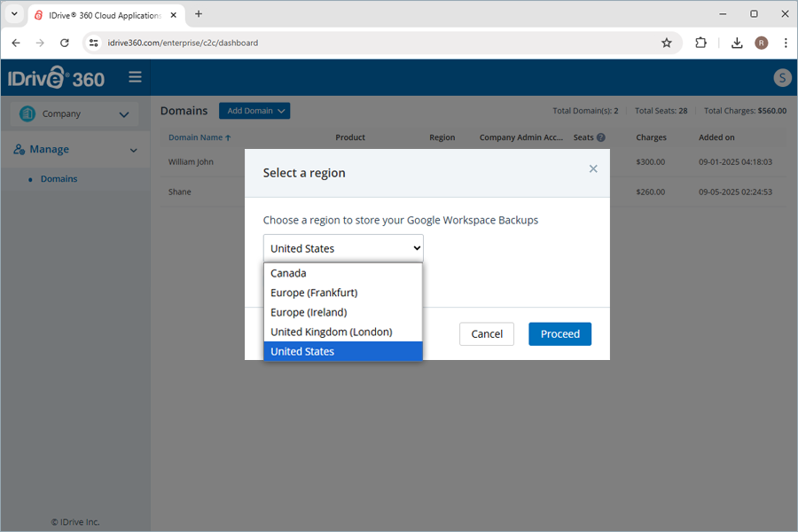Open the S account avatar
The height and width of the screenshot is (532, 798).
pyautogui.click(x=782, y=78)
